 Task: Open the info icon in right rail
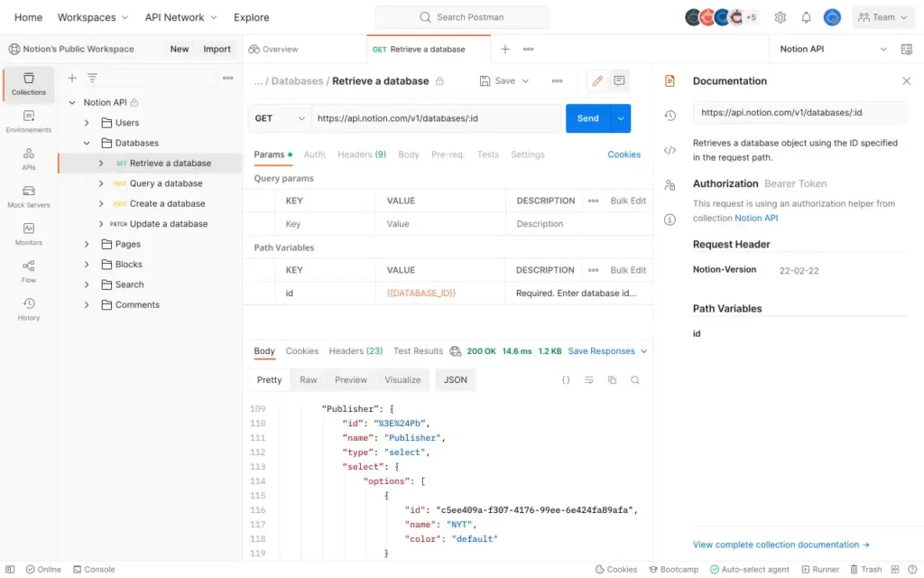(x=670, y=219)
